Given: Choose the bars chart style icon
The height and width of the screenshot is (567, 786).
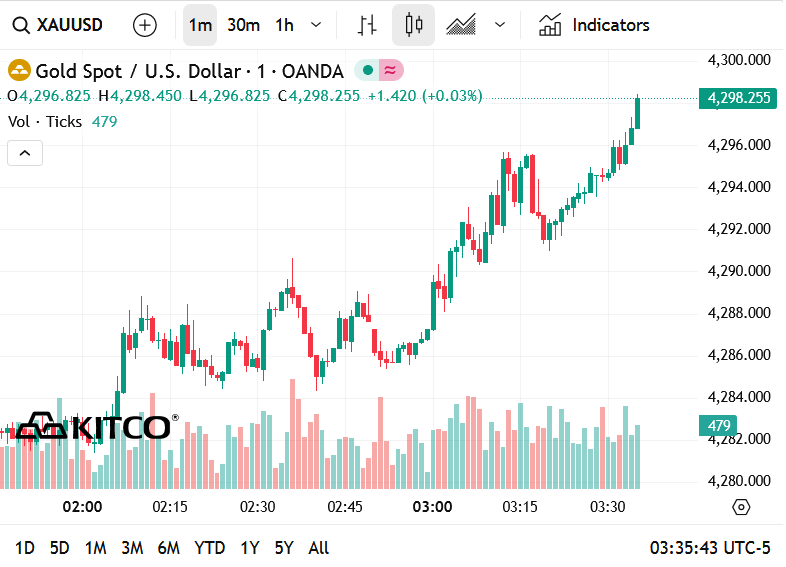Looking at the screenshot, I should (x=367, y=25).
